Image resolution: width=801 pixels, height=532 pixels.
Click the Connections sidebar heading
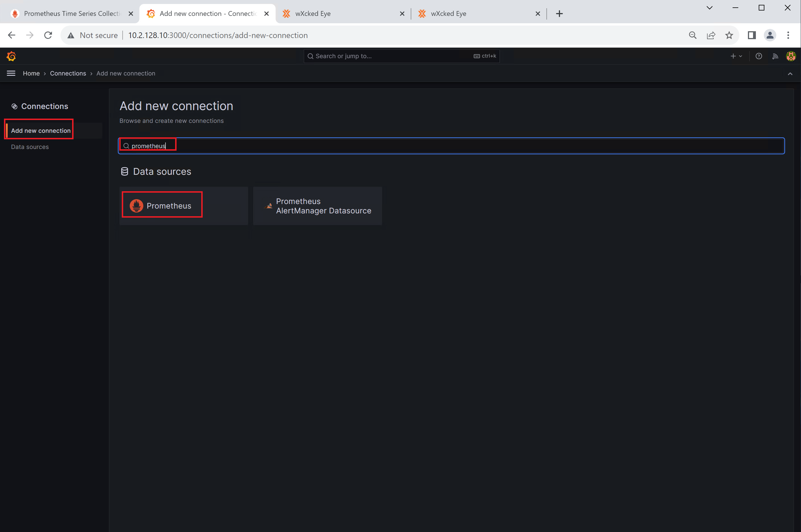click(x=45, y=106)
